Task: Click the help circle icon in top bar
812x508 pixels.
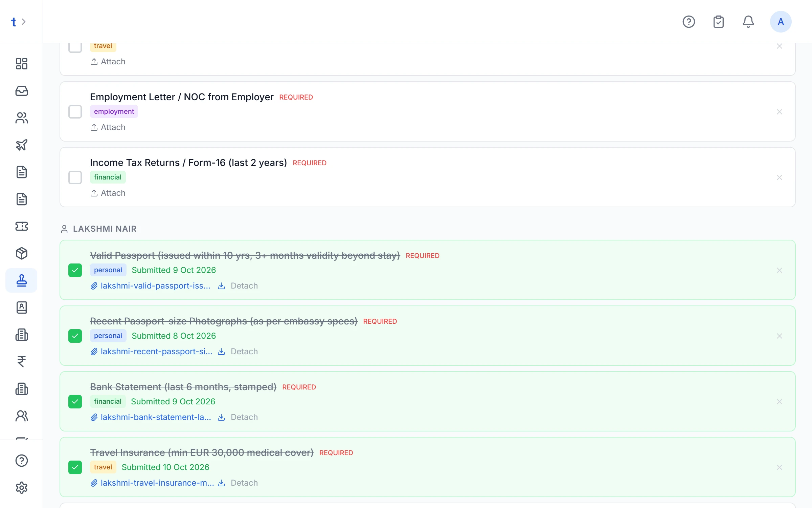Action: [689, 22]
